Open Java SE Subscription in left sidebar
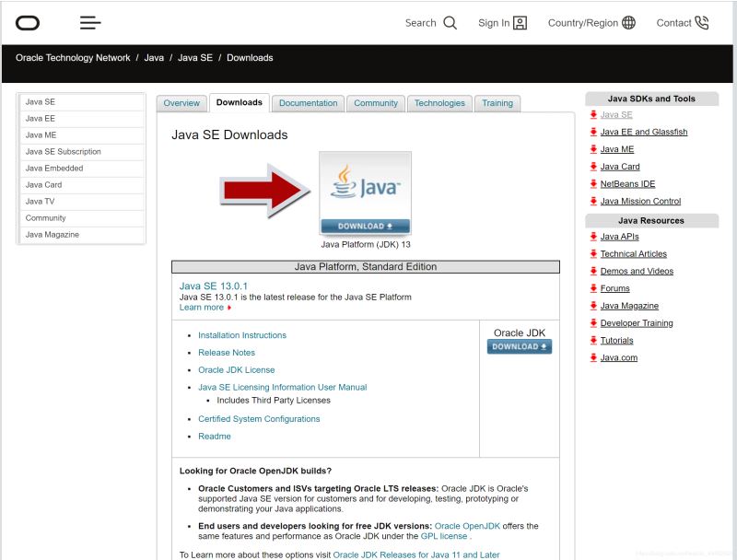 [81, 152]
